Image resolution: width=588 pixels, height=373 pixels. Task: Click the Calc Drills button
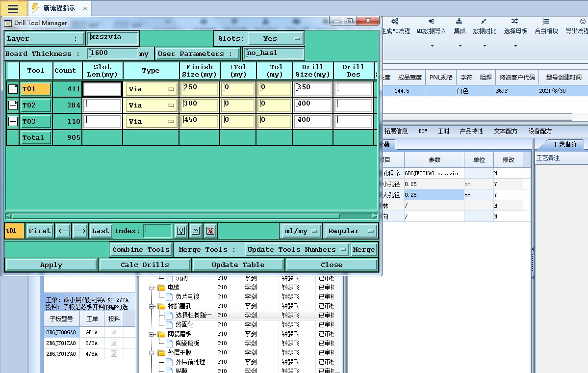pyautogui.click(x=145, y=265)
